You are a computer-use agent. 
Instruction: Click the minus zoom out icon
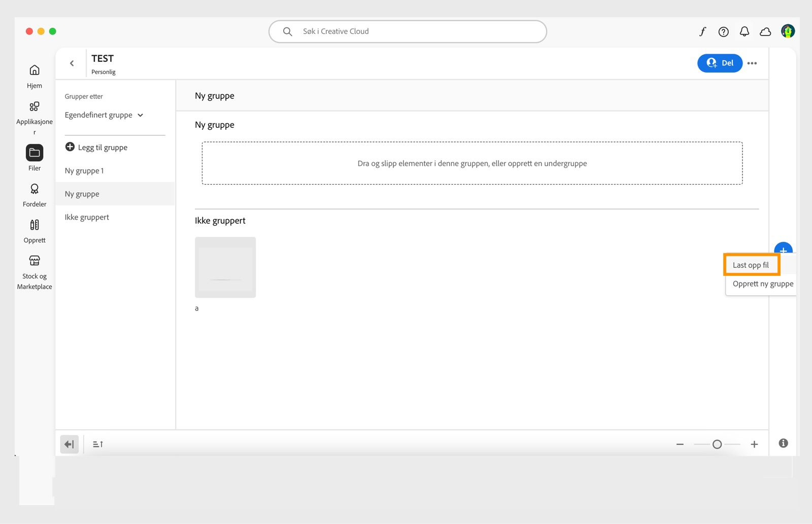(x=680, y=444)
